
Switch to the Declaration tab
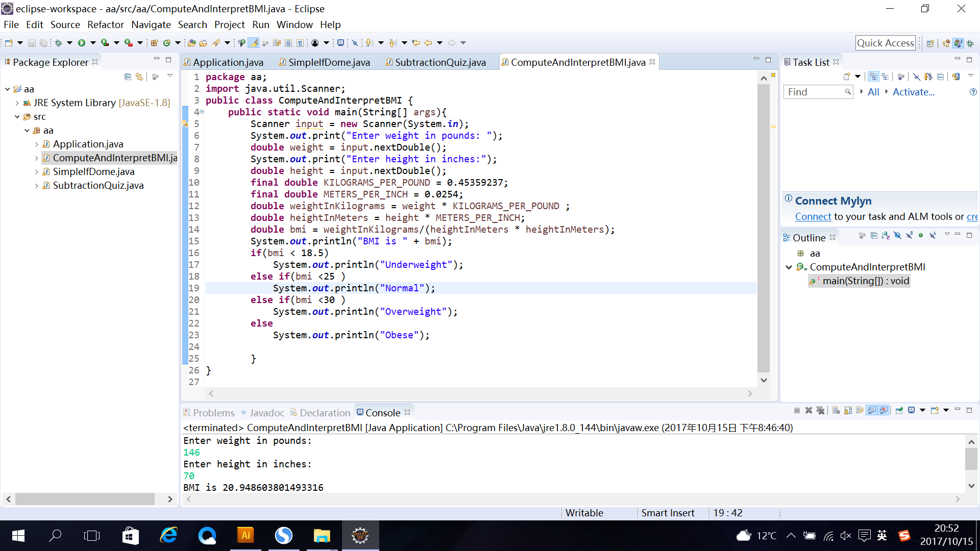pyautogui.click(x=320, y=412)
